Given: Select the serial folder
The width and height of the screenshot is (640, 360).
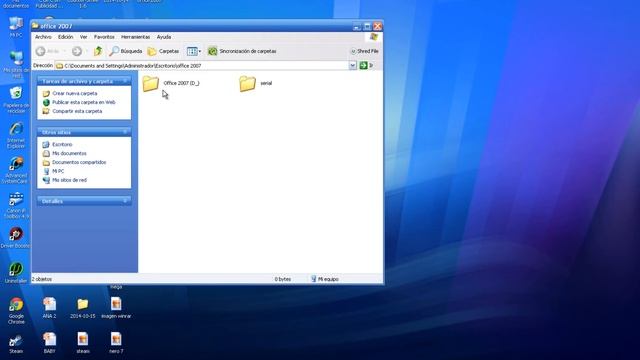Looking at the screenshot, I should pyautogui.click(x=256, y=83).
